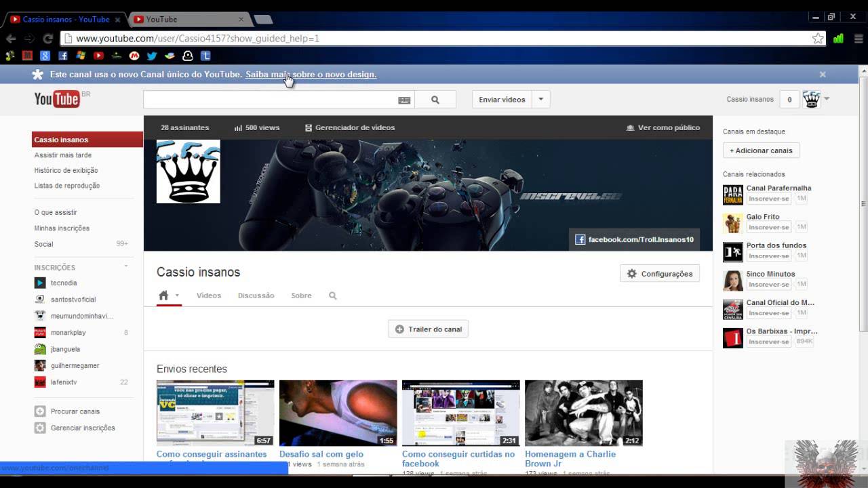This screenshot has width=868, height=488.
Task: Click the Galo Frito channel icon
Action: click(x=733, y=223)
